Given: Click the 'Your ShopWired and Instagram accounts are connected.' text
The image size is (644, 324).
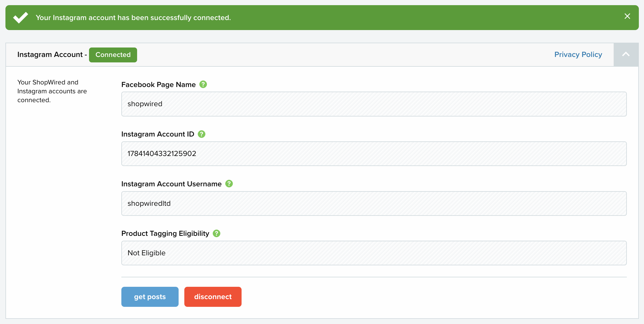Looking at the screenshot, I should 52,91.
